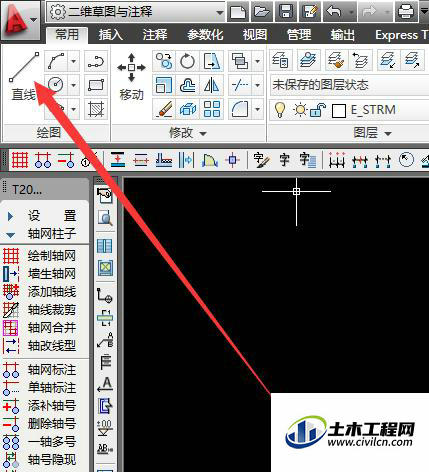Image resolution: width=429 pixels, height=472 pixels.
Task: Click the Trim tool icon
Action: point(240,85)
